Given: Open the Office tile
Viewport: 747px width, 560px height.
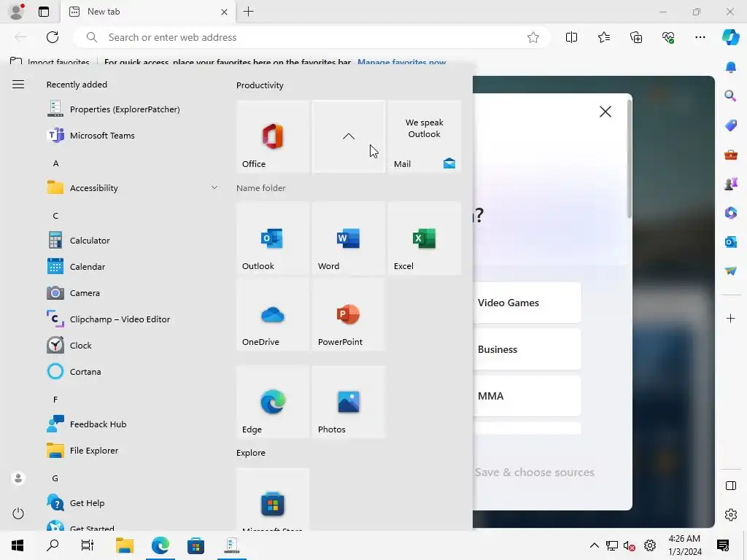Looking at the screenshot, I should tap(273, 136).
